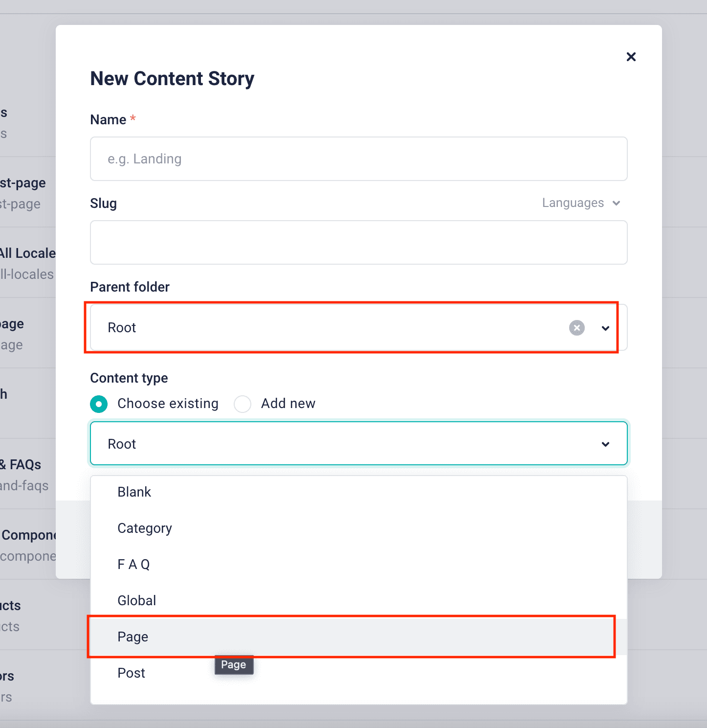Select the Choose existing radio button
This screenshot has width=707, height=728.
pyautogui.click(x=99, y=404)
